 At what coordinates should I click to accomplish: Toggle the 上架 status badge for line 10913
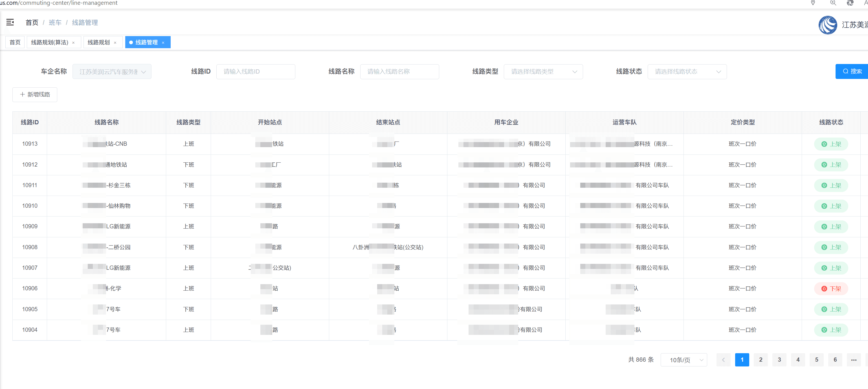click(831, 144)
